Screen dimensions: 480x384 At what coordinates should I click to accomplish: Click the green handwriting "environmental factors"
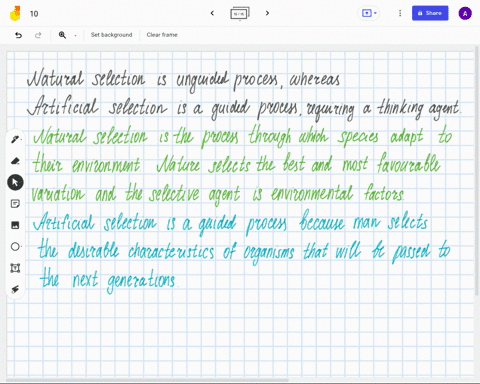point(337,193)
